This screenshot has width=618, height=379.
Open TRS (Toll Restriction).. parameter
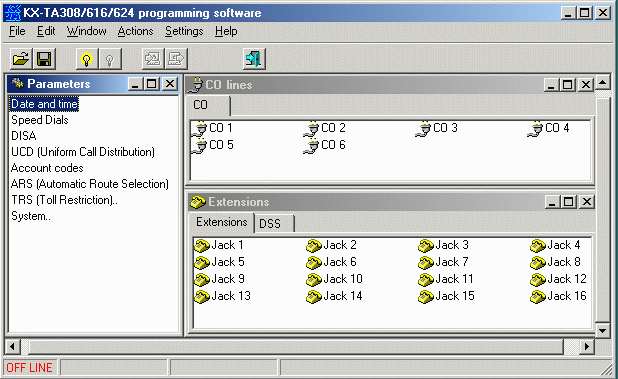64,200
